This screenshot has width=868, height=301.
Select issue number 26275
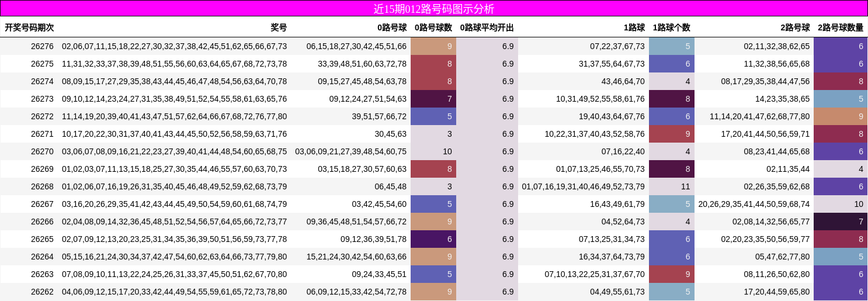click(42, 64)
